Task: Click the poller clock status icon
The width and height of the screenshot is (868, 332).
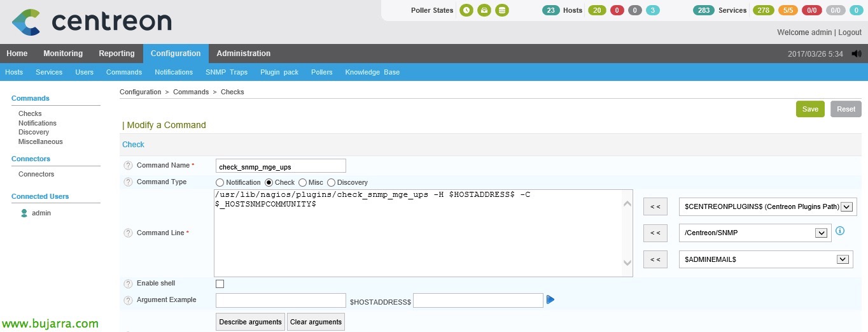Action: coord(466,10)
